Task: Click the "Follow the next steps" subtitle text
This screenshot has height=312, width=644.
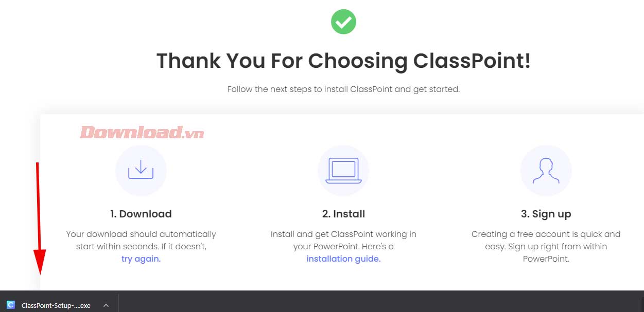Action: pyautogui.click(x=343, y=89)
